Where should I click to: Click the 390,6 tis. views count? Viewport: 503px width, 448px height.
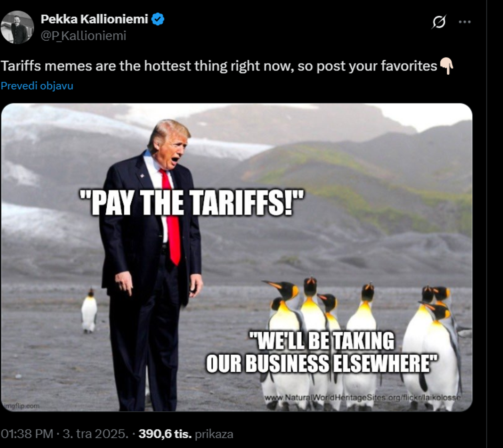[165, 434]
